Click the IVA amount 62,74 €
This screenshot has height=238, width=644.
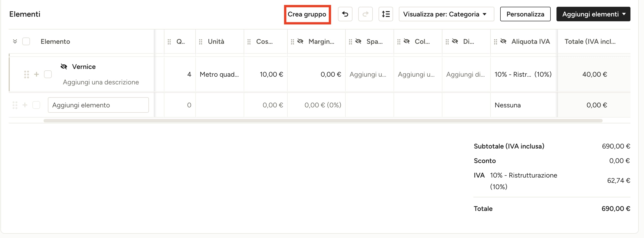click(x=619, y=181)
